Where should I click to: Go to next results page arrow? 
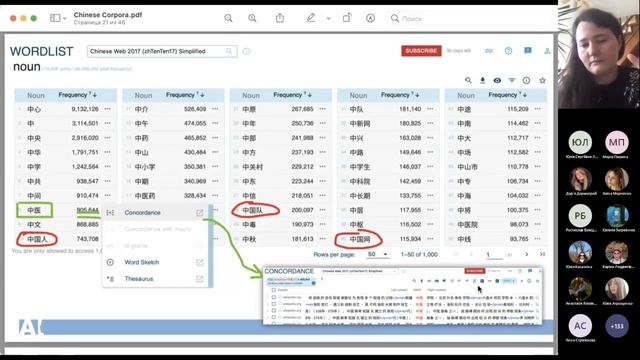(527, 254)
